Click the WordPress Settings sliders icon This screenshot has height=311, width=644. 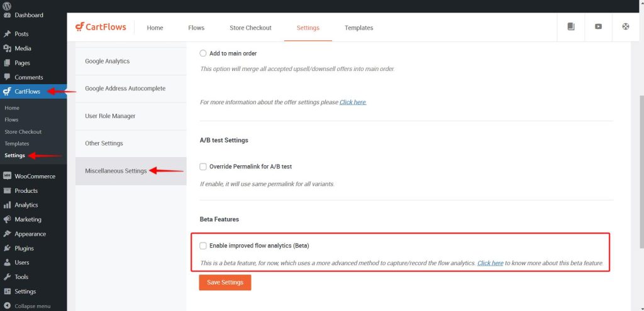pyautogui.click(x=7, y=292)
